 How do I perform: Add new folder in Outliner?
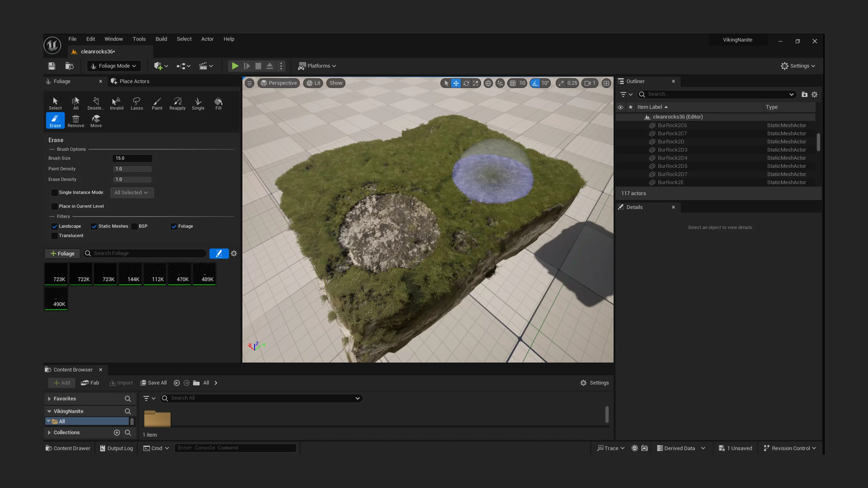(x=804, y=95)
